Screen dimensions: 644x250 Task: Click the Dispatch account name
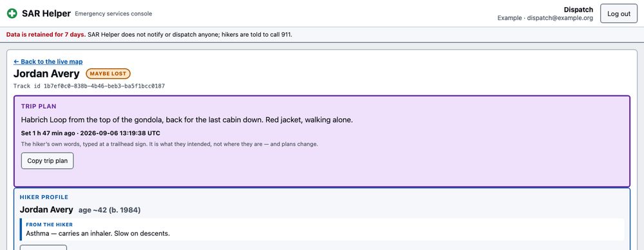578,10
